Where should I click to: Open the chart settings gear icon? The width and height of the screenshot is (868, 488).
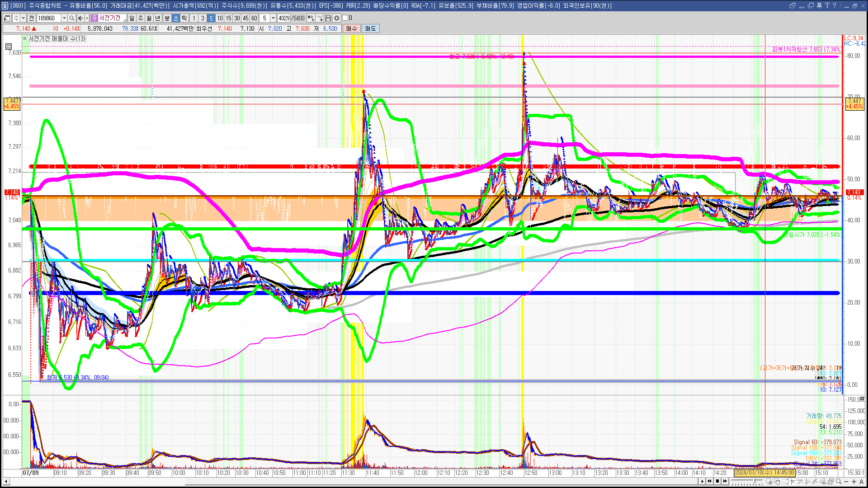point(337,18)
